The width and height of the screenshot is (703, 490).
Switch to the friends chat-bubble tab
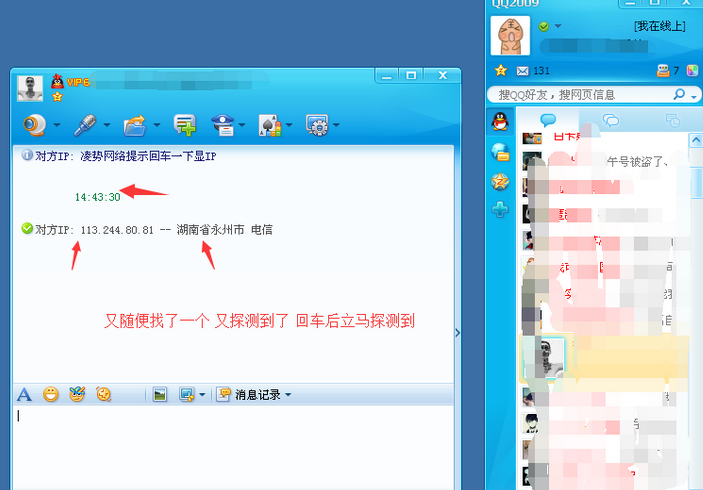(548, 120)
